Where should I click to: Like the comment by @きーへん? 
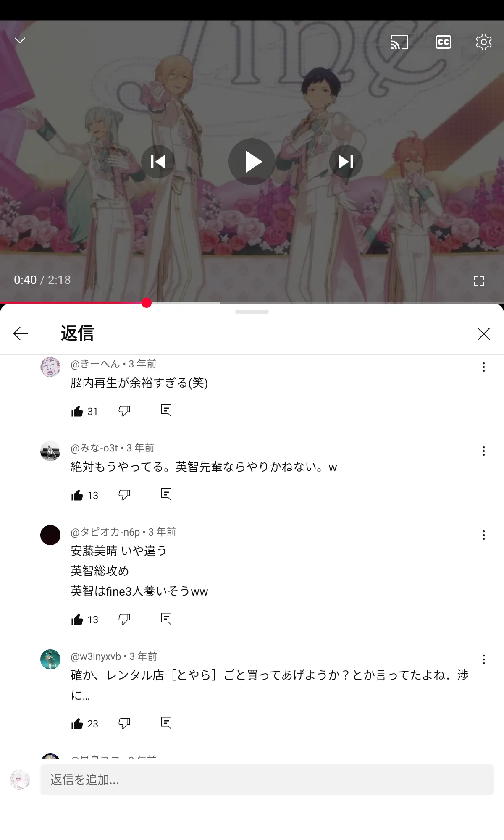[x=77, y=411]
